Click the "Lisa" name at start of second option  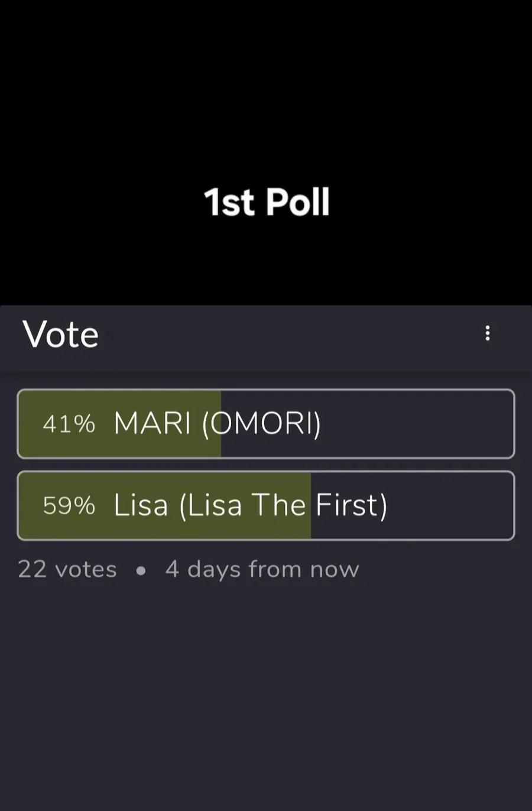click(x=141, y=505)
